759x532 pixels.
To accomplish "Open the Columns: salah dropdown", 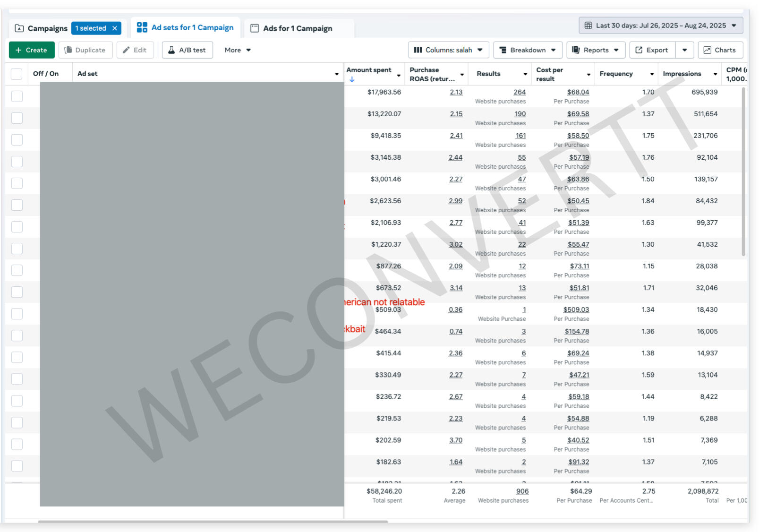I will 448,50.
